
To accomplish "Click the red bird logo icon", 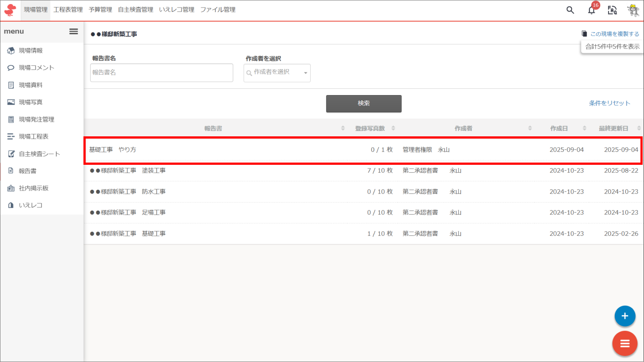I will 10,10.
